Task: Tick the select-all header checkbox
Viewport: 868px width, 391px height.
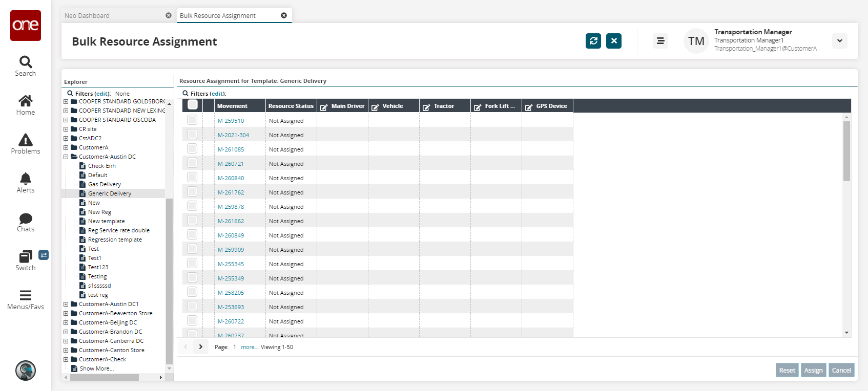Action: point(193,105)
